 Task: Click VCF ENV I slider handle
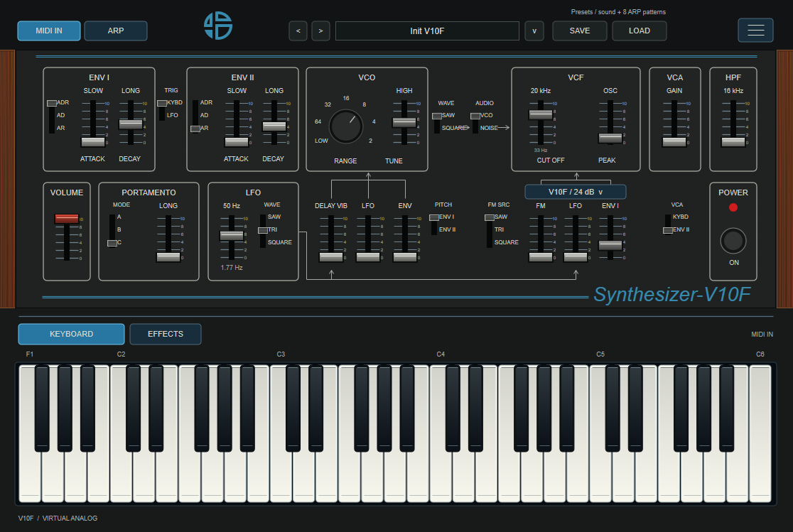tap(610, 245)
